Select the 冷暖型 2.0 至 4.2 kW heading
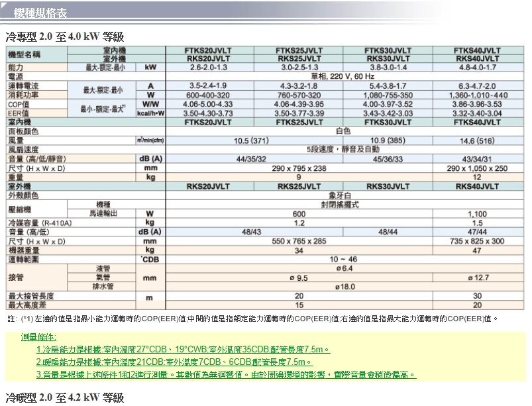Image resolution: width=532 pixels, height=406 pixels. [65, 397]
